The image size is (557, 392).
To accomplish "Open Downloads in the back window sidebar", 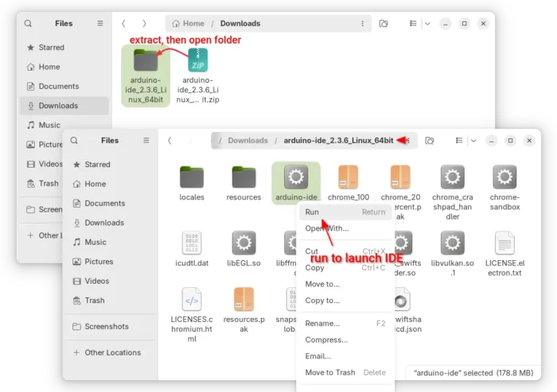I will [64, 106].
